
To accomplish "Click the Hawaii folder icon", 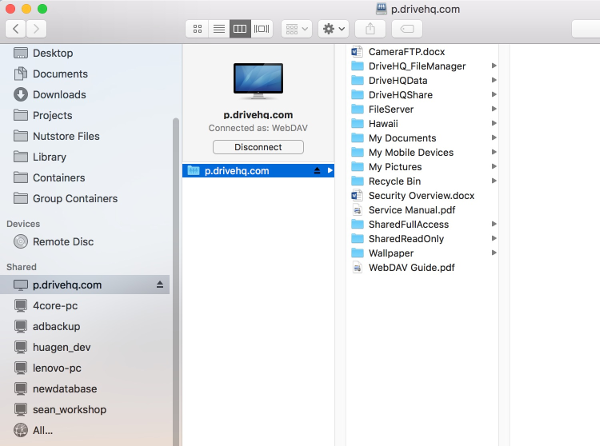I will 357,124.
